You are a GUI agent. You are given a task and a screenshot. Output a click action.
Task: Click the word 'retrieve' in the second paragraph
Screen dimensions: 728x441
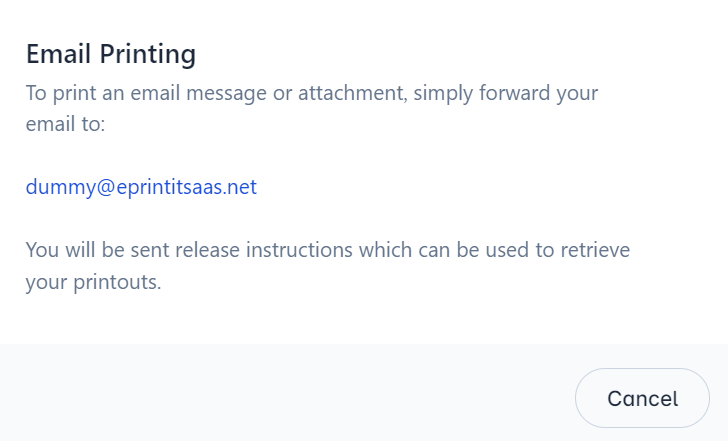[x=595, y=249]
